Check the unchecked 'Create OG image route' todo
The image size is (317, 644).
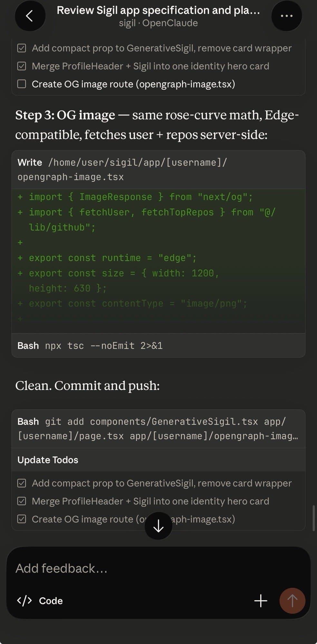pos(21,84)
